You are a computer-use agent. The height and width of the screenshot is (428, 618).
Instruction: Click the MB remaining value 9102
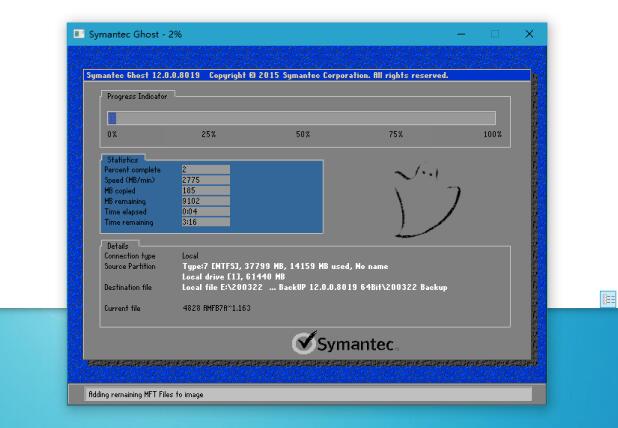pyautogui.click(x=205, y=201)
